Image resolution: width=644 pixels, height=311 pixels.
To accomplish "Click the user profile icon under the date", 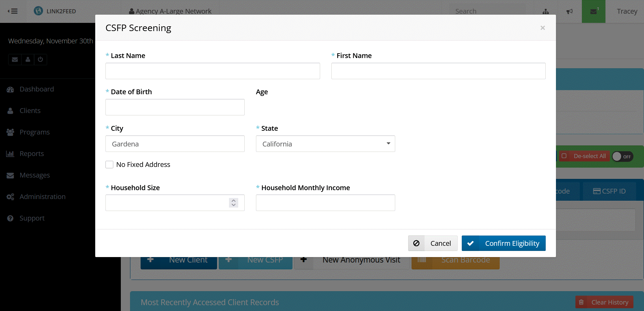I will tap(28, 59).
